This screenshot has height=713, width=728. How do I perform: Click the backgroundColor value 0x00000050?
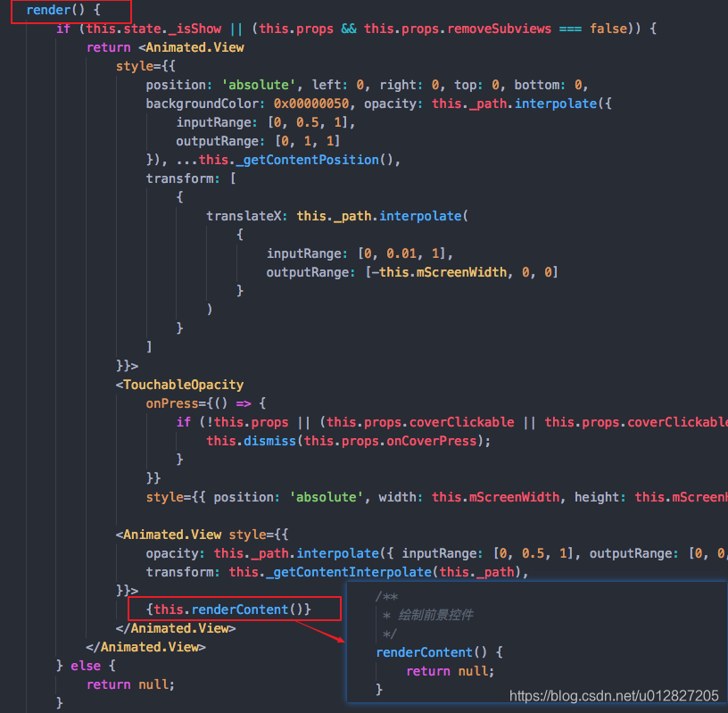pos(311,104)
